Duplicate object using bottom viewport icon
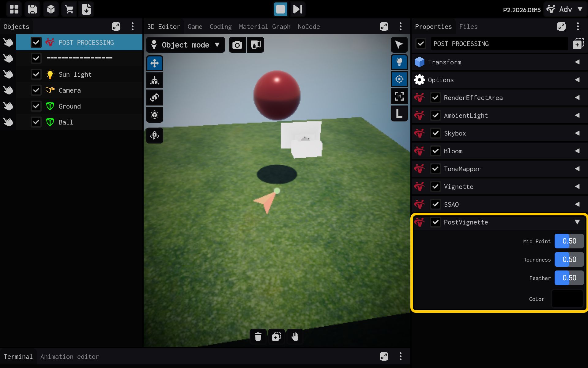This screenshot has width=588, height=368. coord(277,337)
